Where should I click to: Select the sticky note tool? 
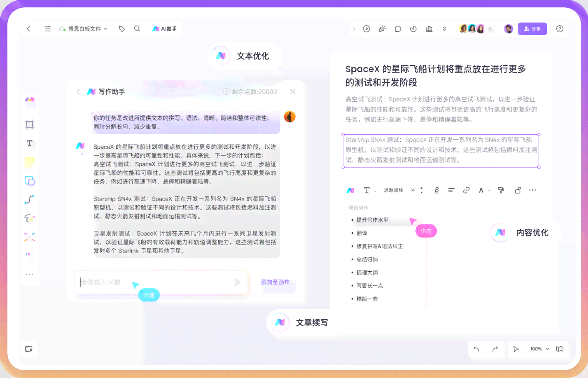click(30, 162)
